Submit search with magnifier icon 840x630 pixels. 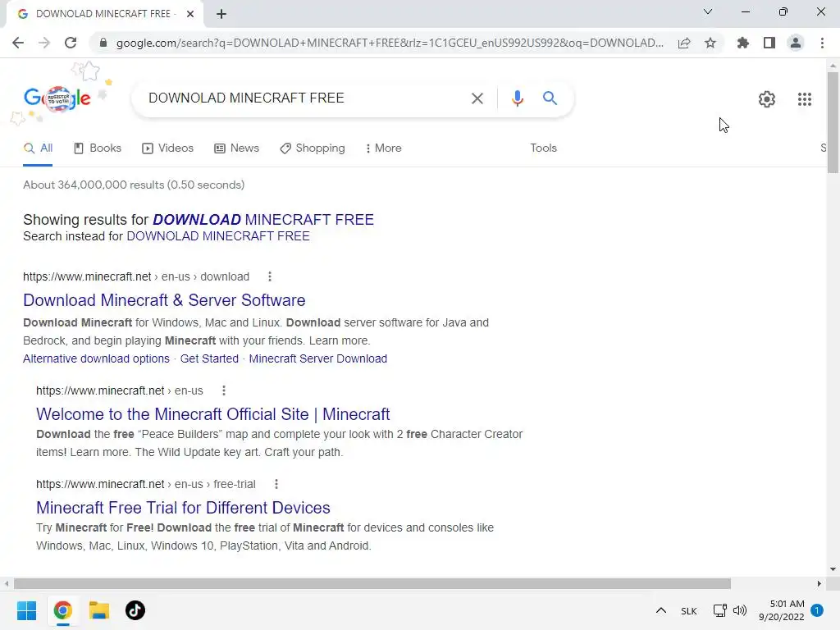[550, 98]
